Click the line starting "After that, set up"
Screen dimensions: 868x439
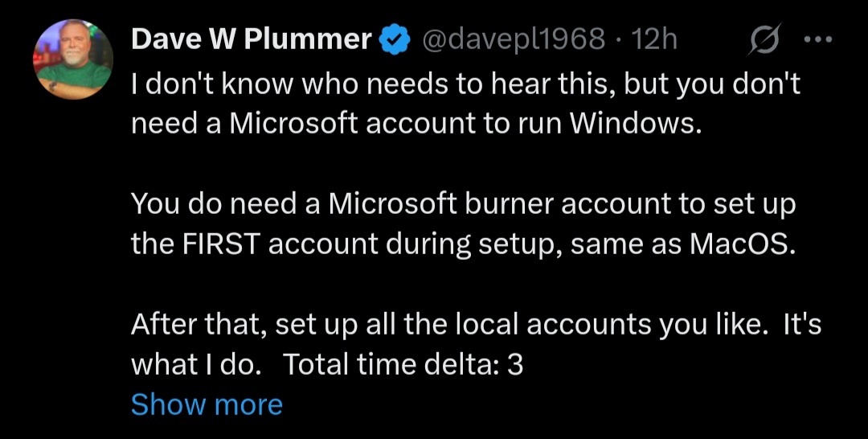pos(474,325)
